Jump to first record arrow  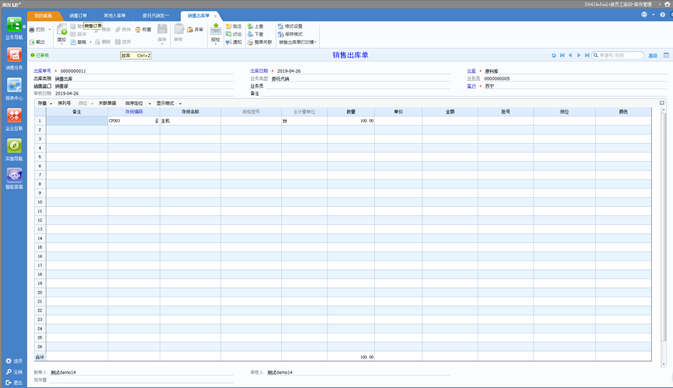(x=562, y=55)
